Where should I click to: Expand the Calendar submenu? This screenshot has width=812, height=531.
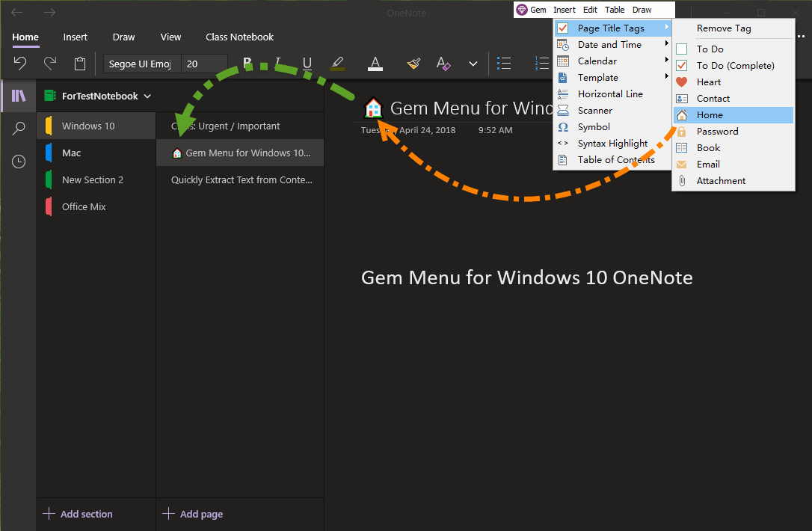(612, 61)
